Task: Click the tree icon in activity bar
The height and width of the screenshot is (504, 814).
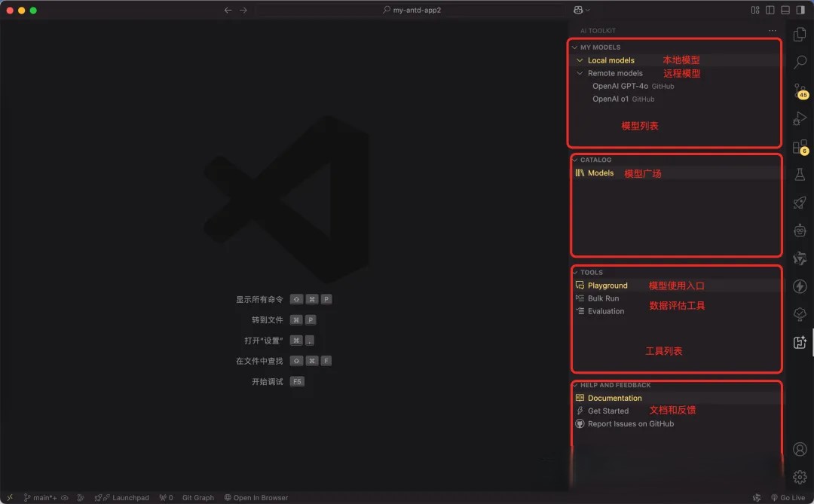Action: coord(800,314)
